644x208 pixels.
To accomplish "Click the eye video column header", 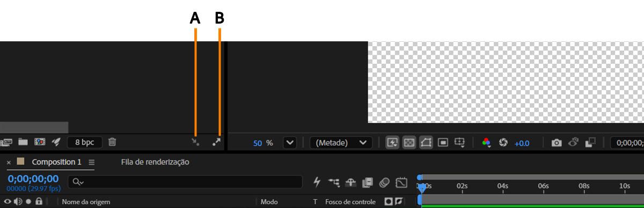I will [8, 202].
